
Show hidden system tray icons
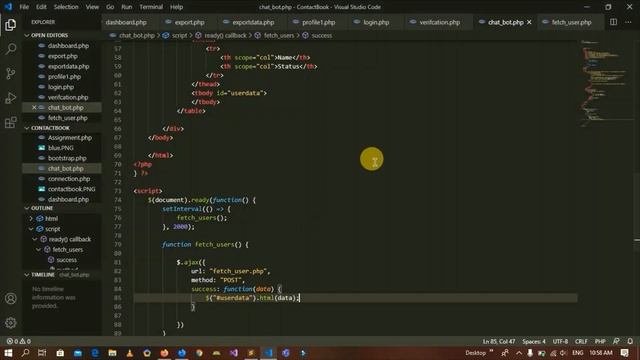pyautogui.click(x=519, y=353)
